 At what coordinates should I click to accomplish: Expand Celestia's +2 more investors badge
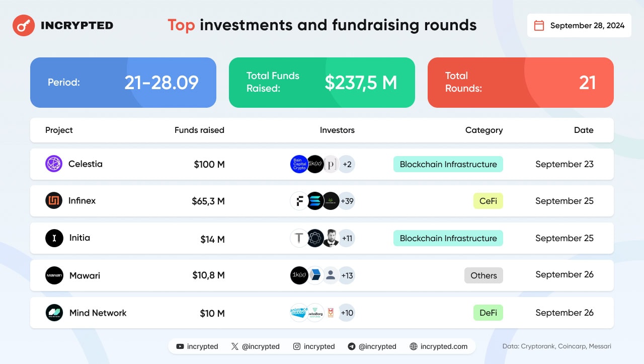click(347, 164)
